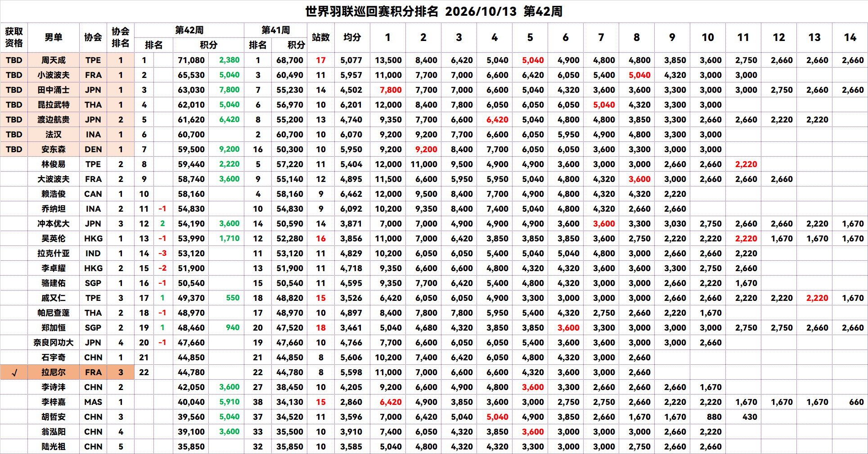Click the red -3 change for 拉克什亚

(162, 253)
